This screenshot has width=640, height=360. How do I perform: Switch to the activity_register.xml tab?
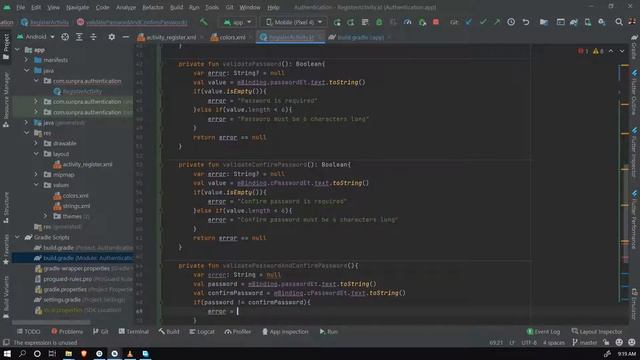[x=170, y=37]
